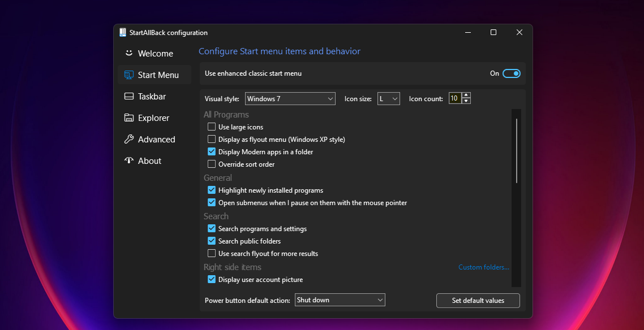
Task: Open Power button default action dropdown
Action: coord(340,300)
